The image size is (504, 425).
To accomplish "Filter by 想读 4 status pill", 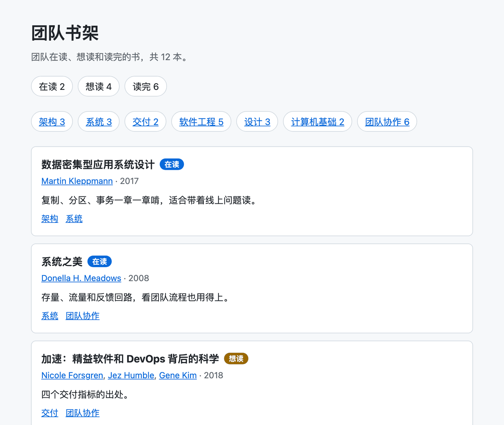I will (99, 86).
